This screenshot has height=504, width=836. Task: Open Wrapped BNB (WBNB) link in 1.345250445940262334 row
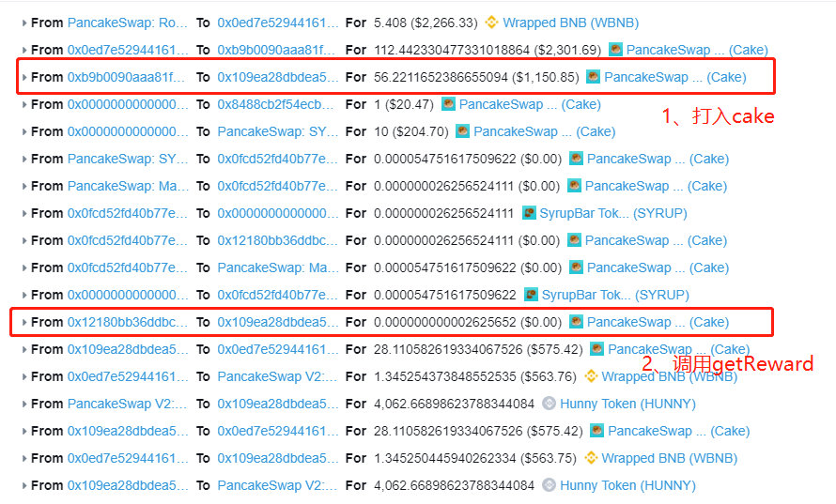click(669, 458)
